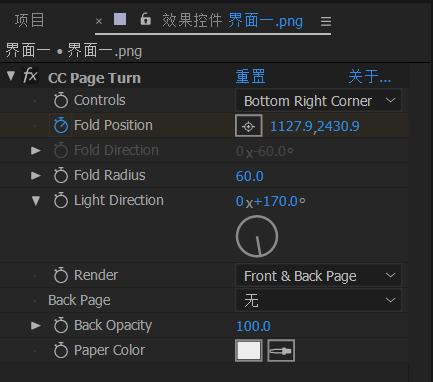Image resolution: width=433 pixels, height=382 pixels.
Task: Open the Controls dropdown Bottom Right Corner
Action: tap(318, 101)
